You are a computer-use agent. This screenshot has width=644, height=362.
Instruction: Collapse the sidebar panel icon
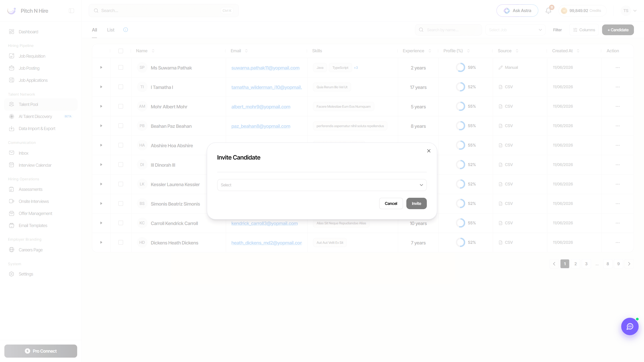click(72, 11)
